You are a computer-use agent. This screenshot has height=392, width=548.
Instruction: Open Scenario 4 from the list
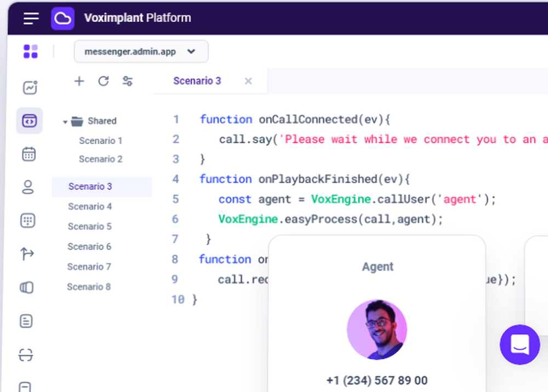pos(90,206)
